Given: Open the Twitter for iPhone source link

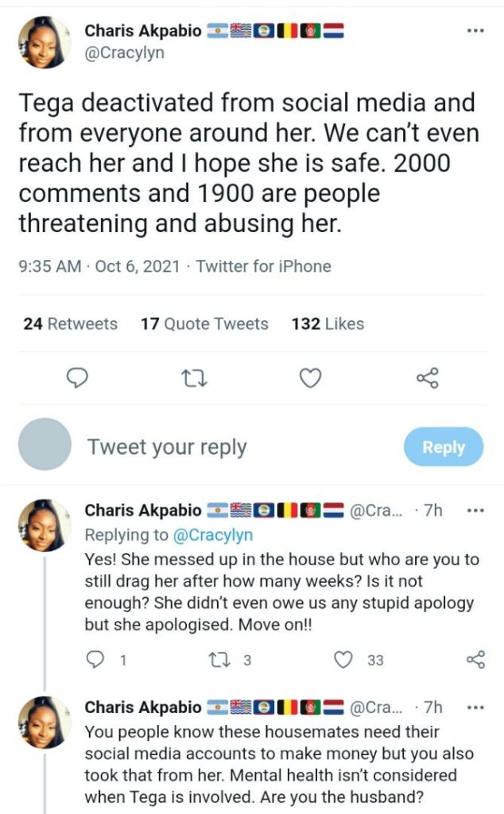Looking at the screenshot, I should click(264, 266).
